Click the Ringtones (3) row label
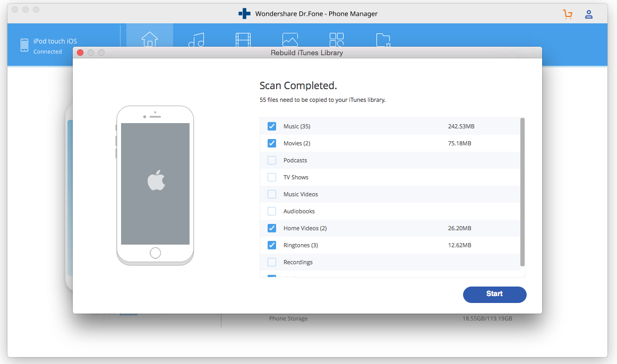The width and height of the screenshot is (617, 364). [301, 245]
